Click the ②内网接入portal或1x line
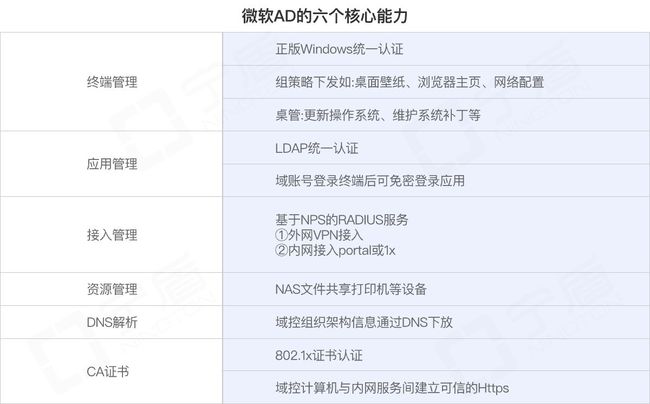This screenshot has height=404, width=650. (335, 250)
